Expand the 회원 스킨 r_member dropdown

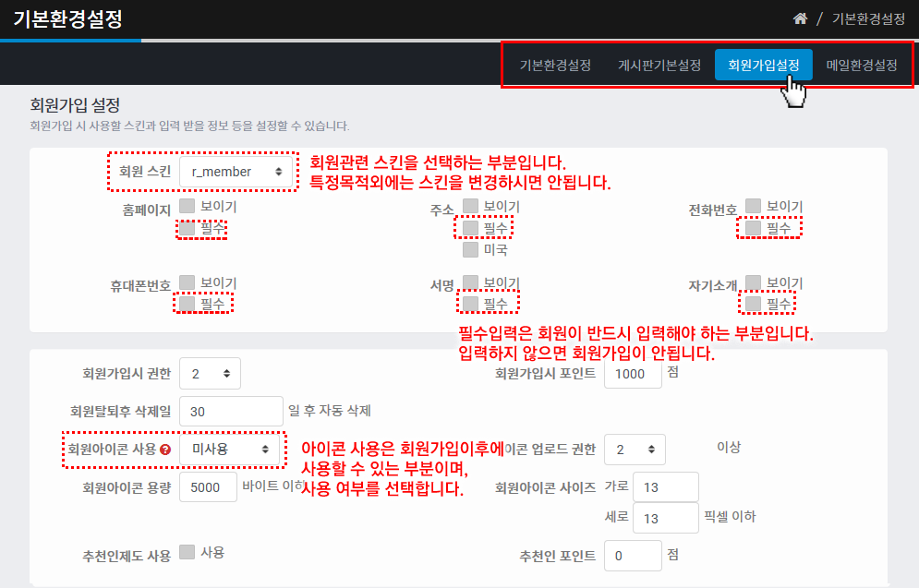point(236,172)
